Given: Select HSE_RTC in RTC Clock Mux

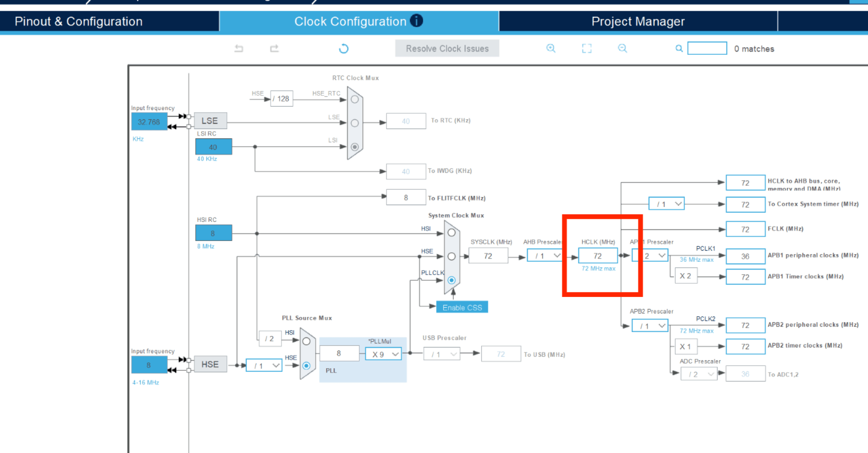Looking at the screenshot, I should tap(355, 99).
